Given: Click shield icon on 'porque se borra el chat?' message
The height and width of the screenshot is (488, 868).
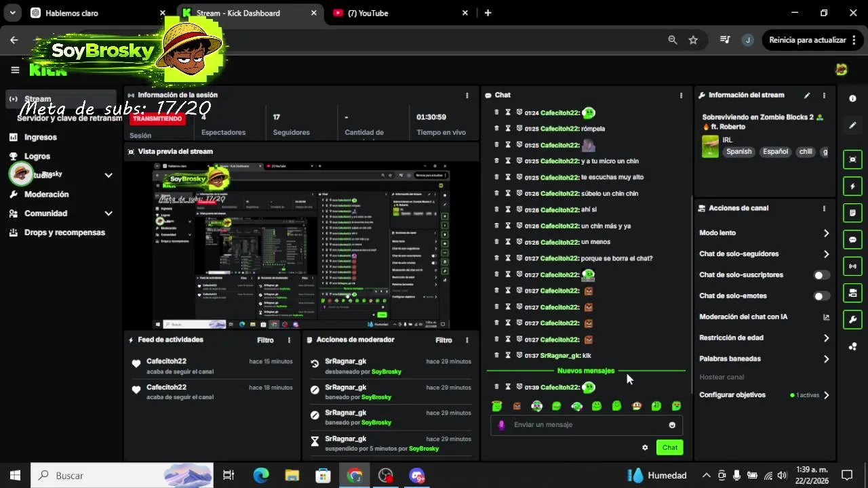Looking at the screenshot, I should pyautogui.click(x=519, y=258).
